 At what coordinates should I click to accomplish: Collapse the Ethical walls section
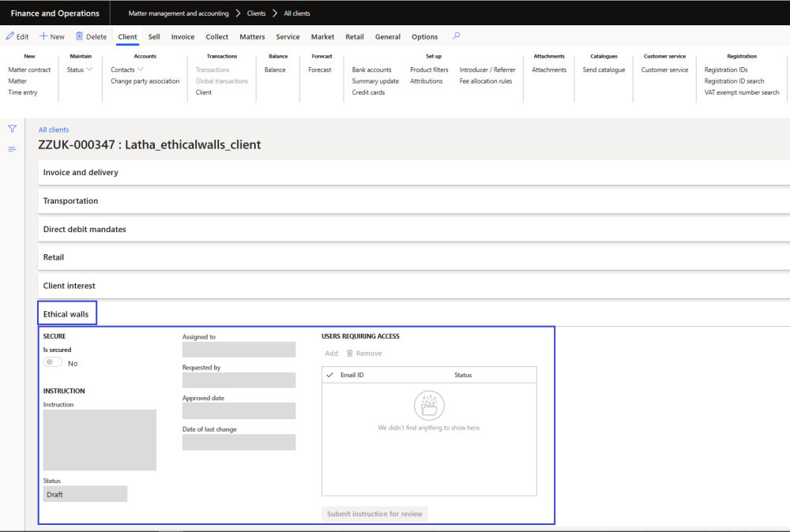point(66,314)
